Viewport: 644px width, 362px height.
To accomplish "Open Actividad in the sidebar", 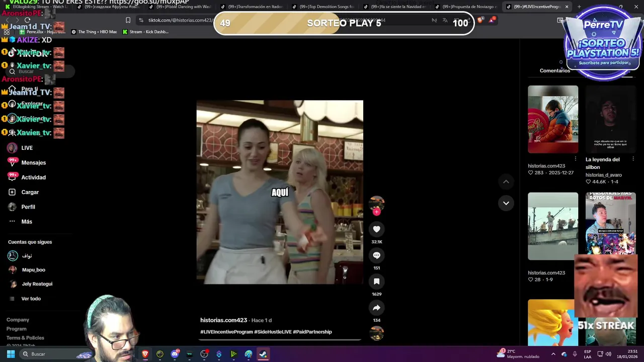I will pos(34,177).
